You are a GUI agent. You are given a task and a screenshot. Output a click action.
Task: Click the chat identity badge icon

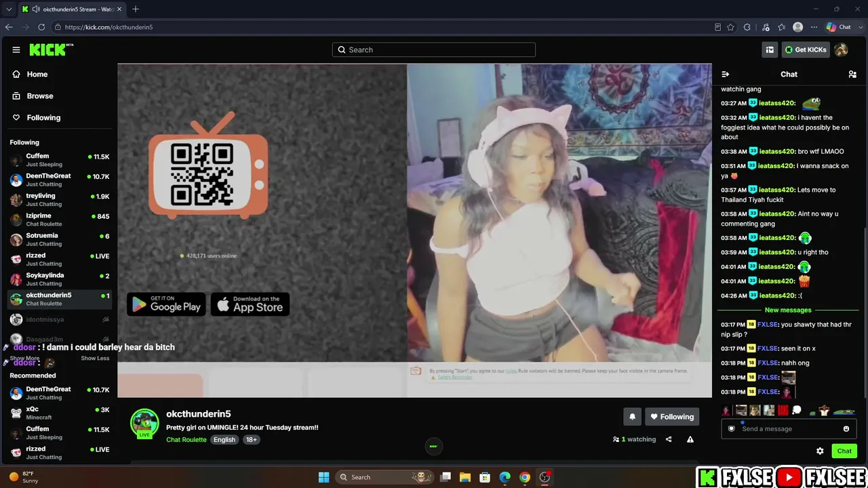coord(731,428)
